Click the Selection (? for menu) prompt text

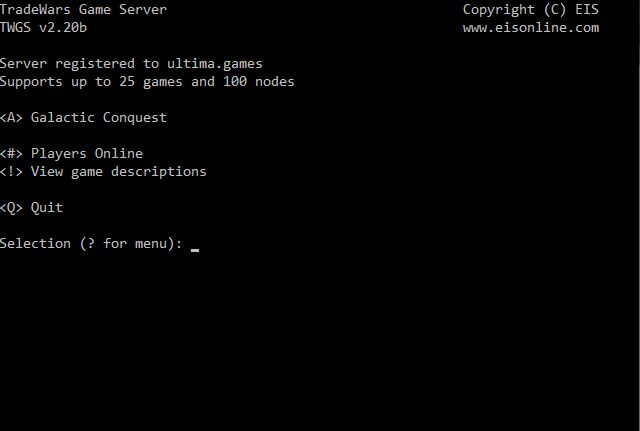pyautogui.click(x=91, y=244)
